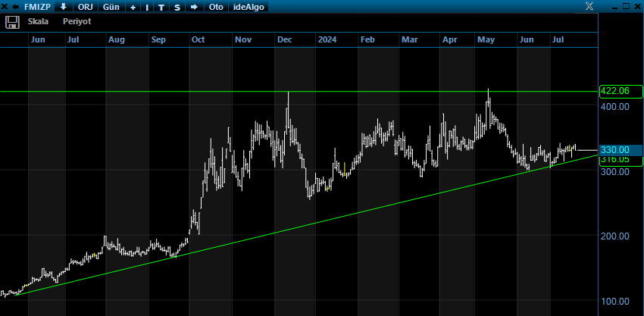The width and height of the screenshot is (644, 316).
Task: Click the left back arrow icon
Action: [x=15, y=7]
